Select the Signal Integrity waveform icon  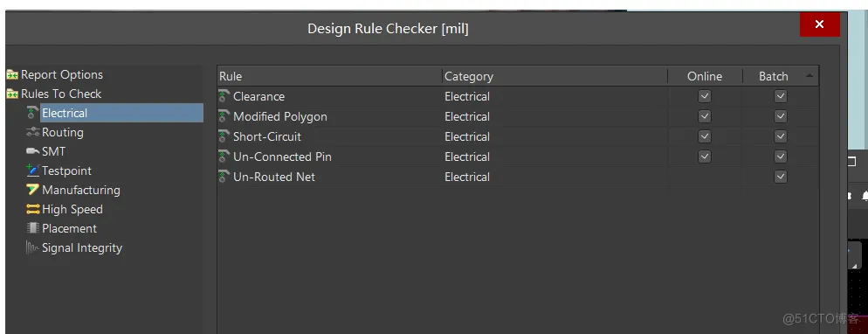(32, 247)
